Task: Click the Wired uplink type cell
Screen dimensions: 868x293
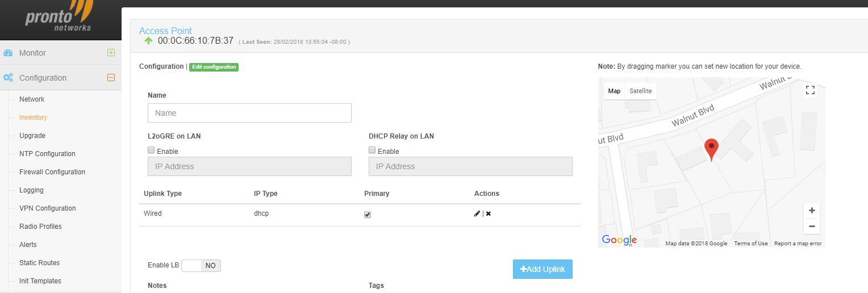Action: (153, 214)
